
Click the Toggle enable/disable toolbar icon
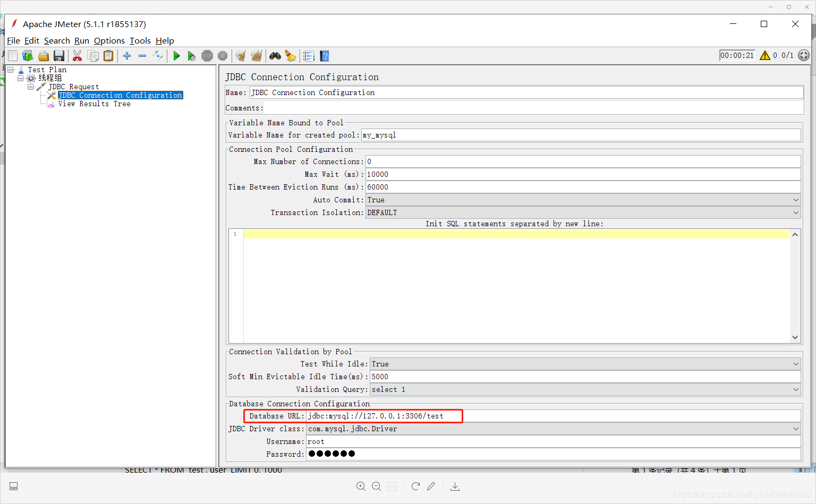[158, 56]
